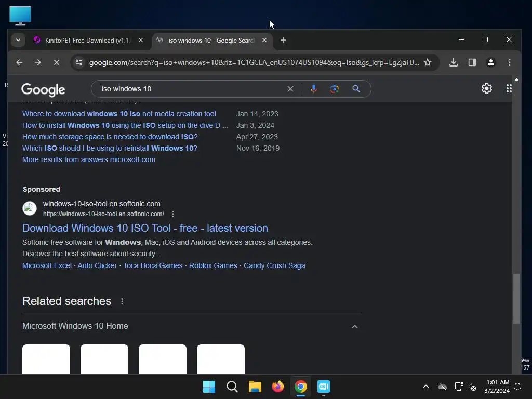This screenshot has height=399, width=532.
Task: Open Download Windows 10 ISO Tool result
Action: [x=145, y=229]
